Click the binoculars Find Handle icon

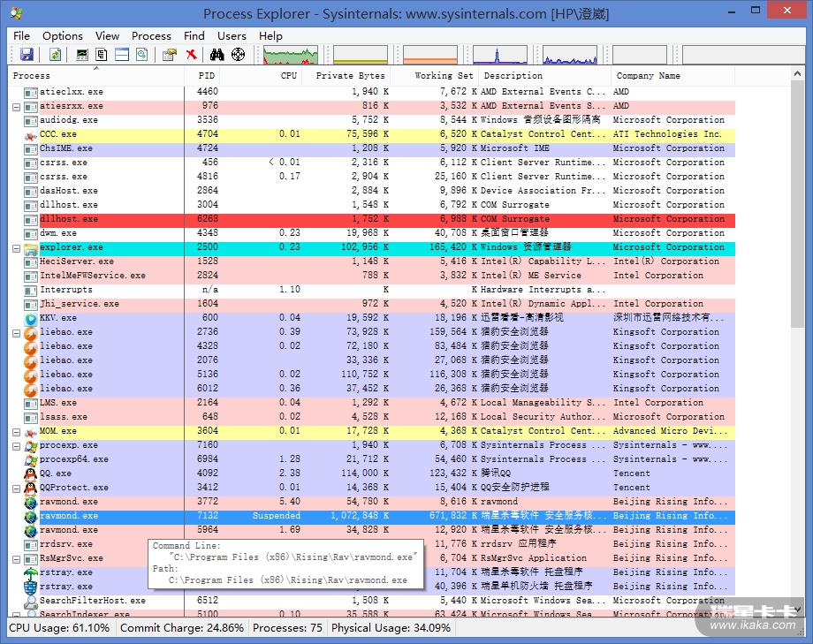point(217,55)
